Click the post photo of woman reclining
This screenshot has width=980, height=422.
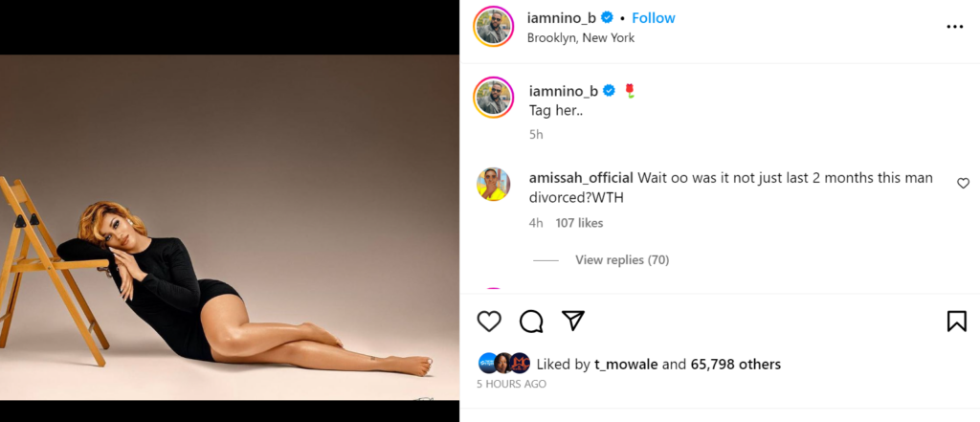(x=230, y=227)
